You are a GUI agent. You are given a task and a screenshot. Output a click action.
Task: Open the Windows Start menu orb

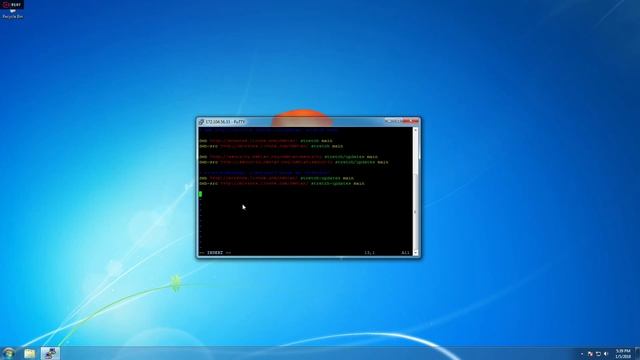tap(9, 353)
